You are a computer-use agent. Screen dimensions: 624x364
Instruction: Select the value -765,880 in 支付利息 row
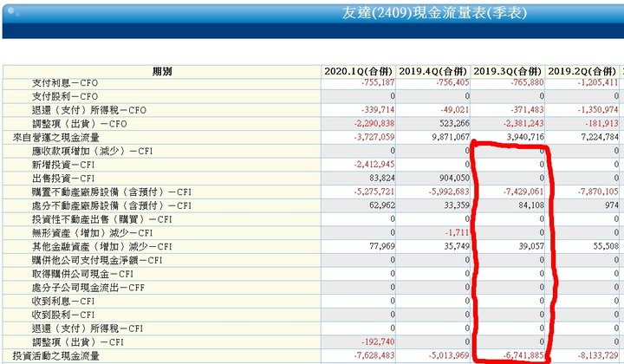pyautogui.click(x=528, y=82)
